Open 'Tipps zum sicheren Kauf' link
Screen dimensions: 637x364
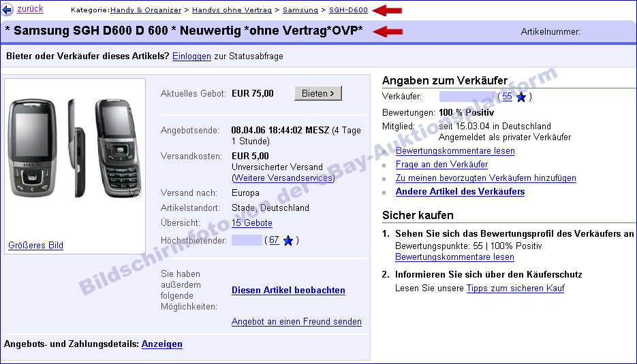(516, 288)
